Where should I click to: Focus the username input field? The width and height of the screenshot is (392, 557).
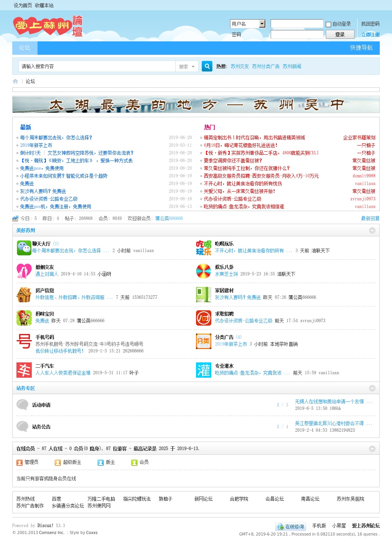(297, 24)
